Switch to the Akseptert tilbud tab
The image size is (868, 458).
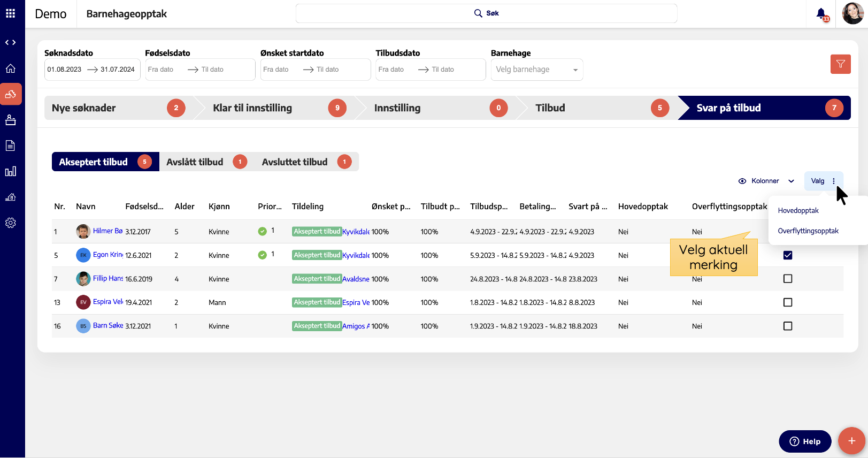tap(105, 162)
